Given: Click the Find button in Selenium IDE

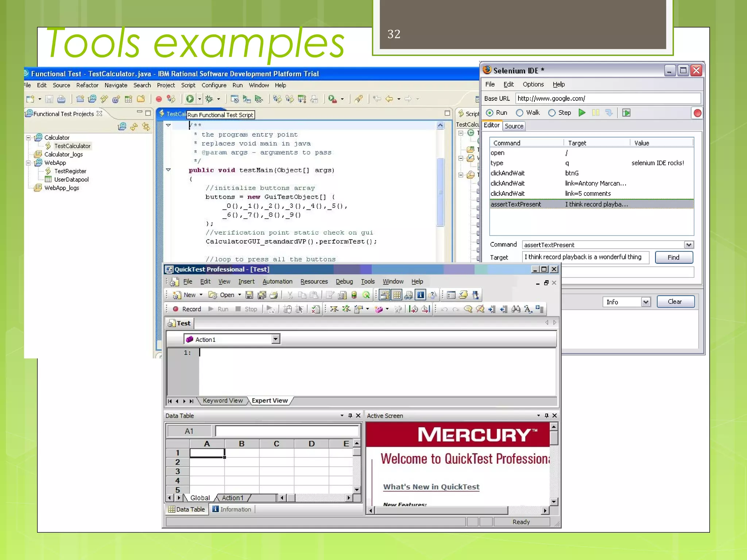Looking at the screenshot, I should (x=674, y=257).
